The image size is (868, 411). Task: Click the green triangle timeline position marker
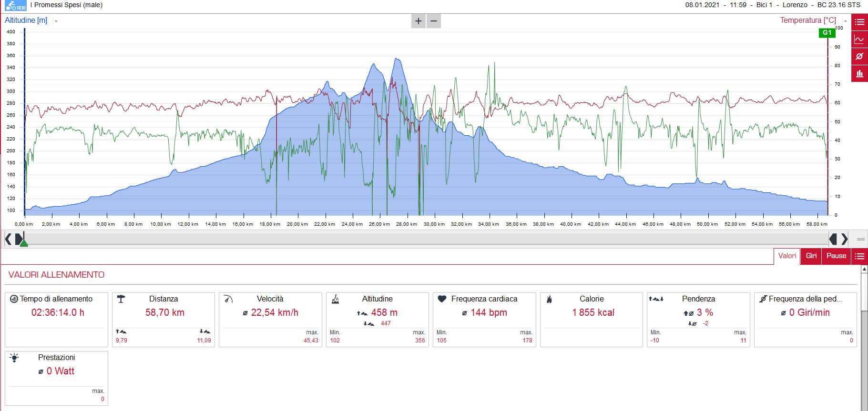pyautogui.click(x=24, y=243)
